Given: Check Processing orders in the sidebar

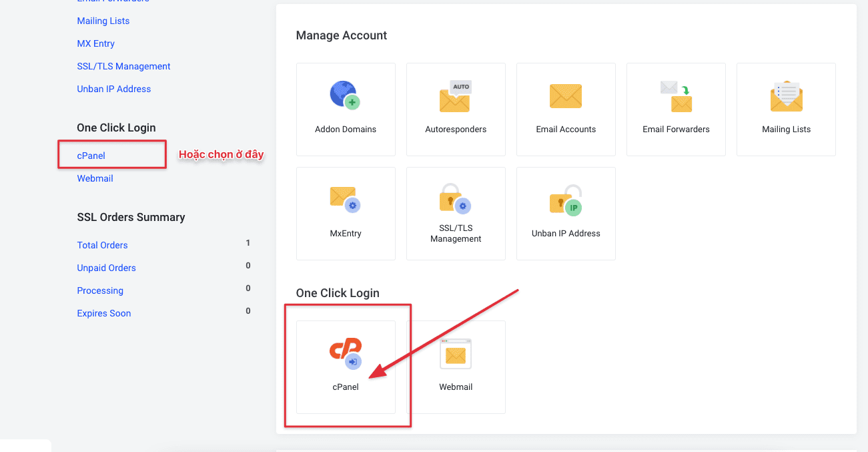Looking at the screenshot, I should 99,290.
